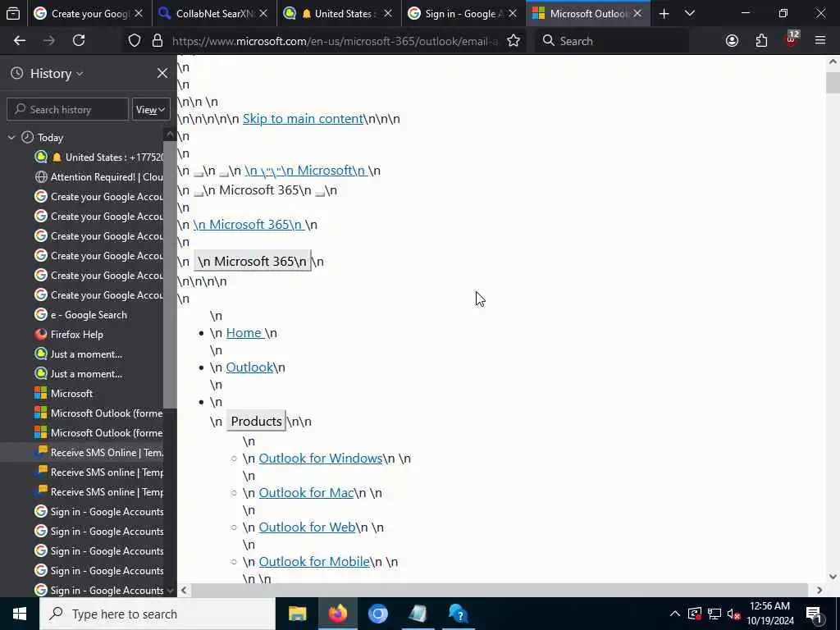840x630 pixels.
Task: Open the 'Outlook for Mac' link
Action: click(307, 493)
